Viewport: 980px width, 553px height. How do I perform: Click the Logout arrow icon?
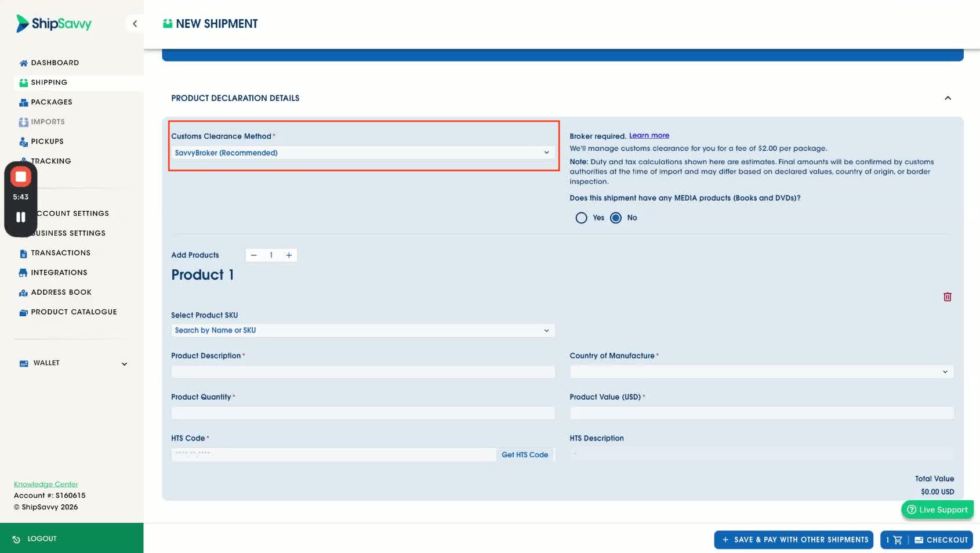16,539
